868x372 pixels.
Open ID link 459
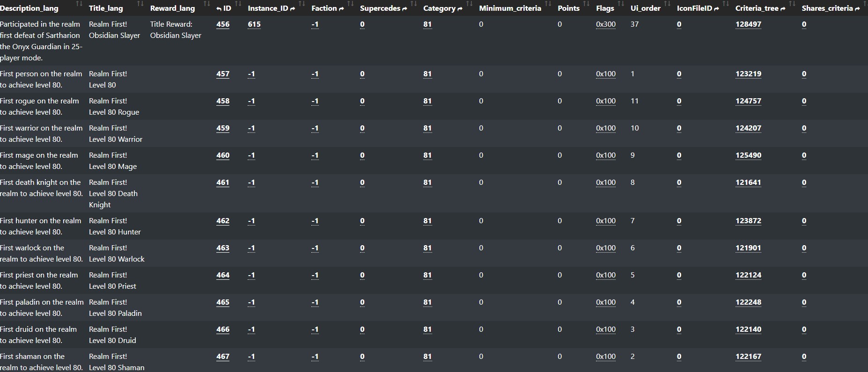coord(223,128)
